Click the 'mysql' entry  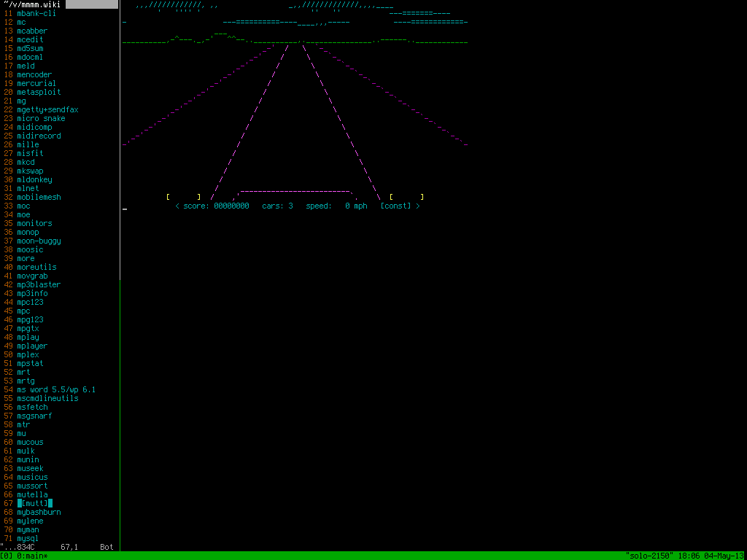(28, 538)
